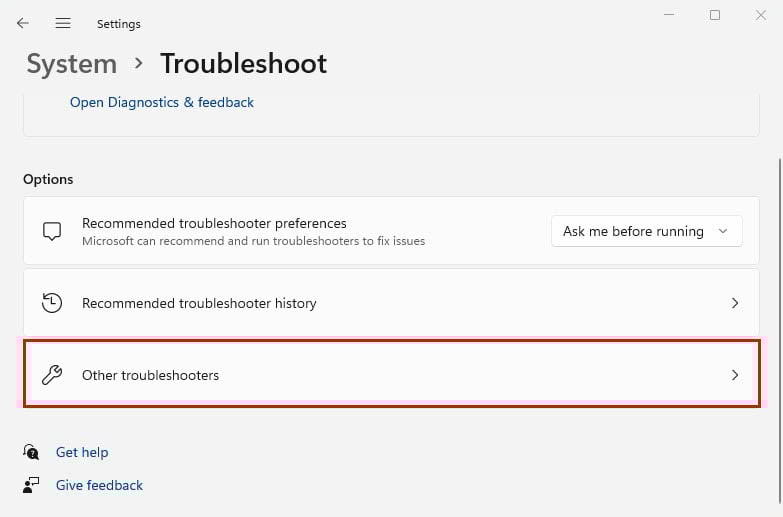The width and height of the screenshot is (783, 517).
Task: Click the Get help link
Action: 82,453
